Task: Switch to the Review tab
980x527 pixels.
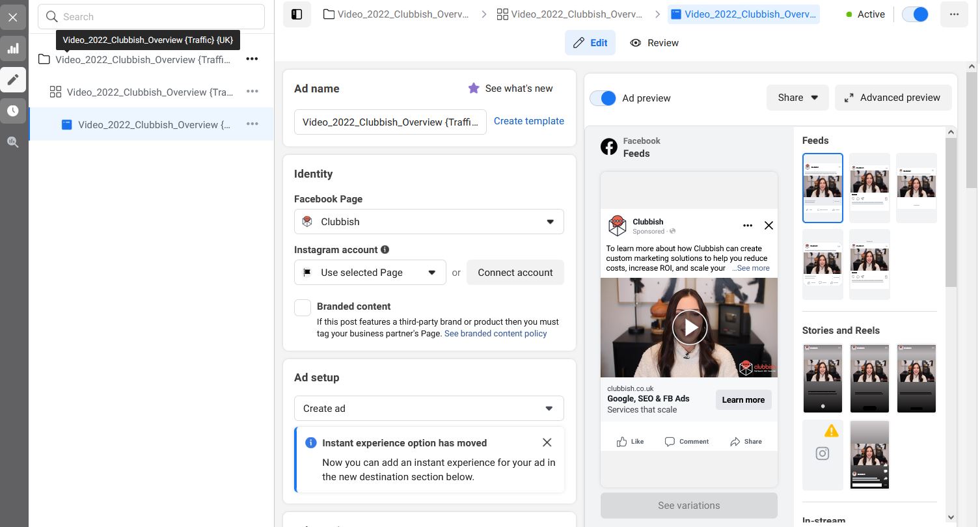Action: point(655,43)
